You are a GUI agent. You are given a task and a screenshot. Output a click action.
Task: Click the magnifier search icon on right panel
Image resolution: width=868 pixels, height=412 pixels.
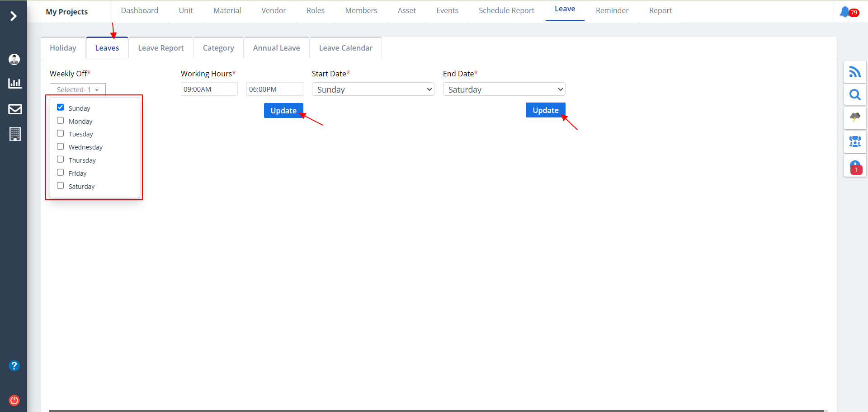pos(854,95)
